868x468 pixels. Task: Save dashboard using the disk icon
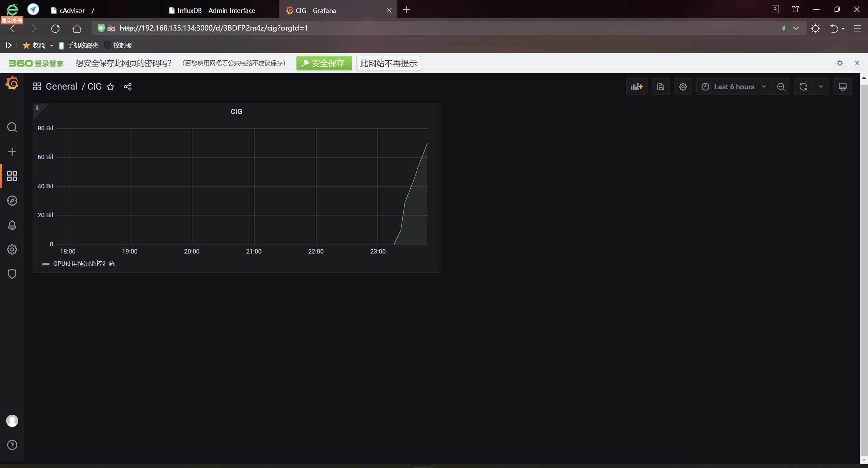pos(660,87)
